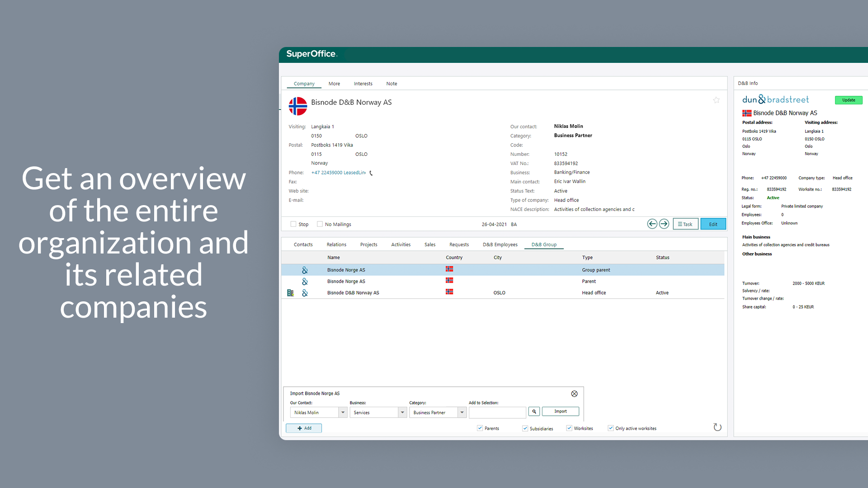Uncheck the Parents filter
Viewport: 868px width, 488px height.
pyautogui.click(x=480, y=428)
